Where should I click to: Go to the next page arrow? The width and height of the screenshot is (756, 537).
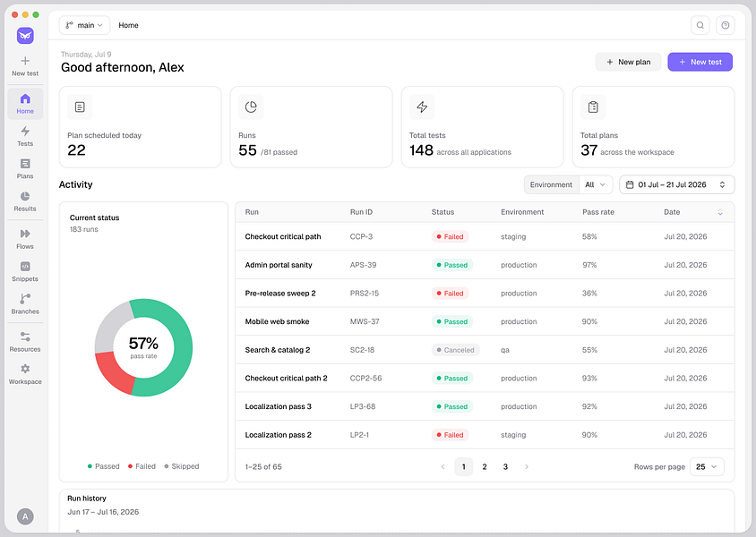point(527,466)
